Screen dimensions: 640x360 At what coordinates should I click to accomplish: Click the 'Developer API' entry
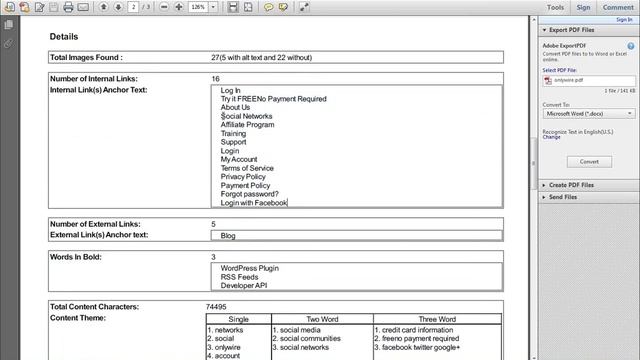(x=244, y=286)
